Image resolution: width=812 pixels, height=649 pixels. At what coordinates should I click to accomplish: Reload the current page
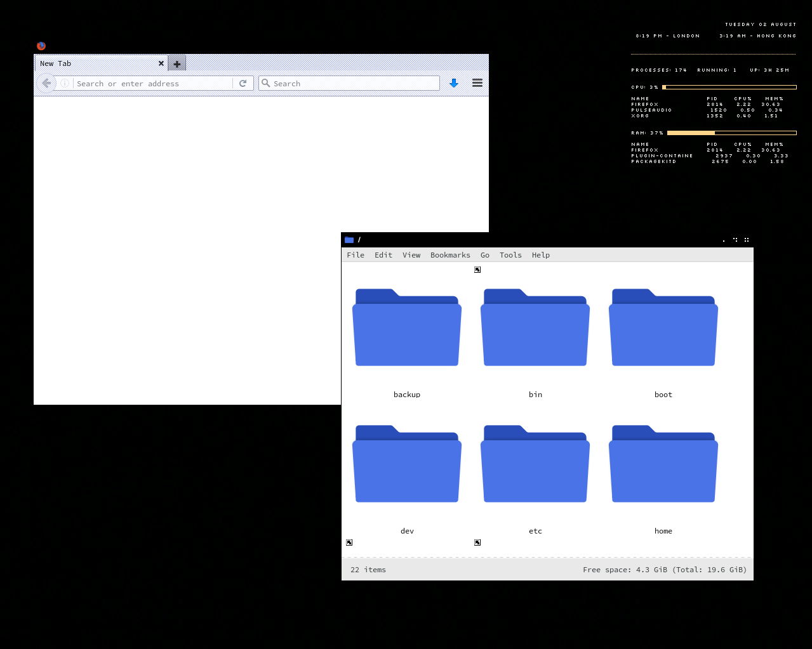(x=243, y=83)
